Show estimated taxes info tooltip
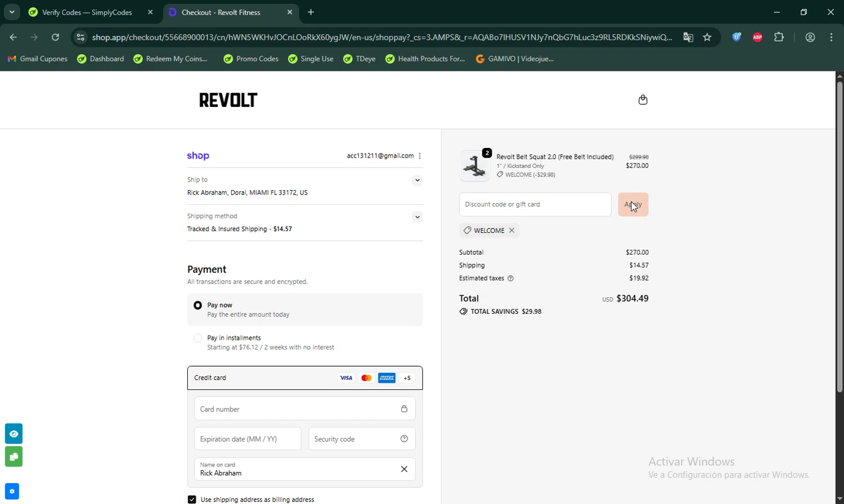844x504 pixels. click(x=510, y=278)
